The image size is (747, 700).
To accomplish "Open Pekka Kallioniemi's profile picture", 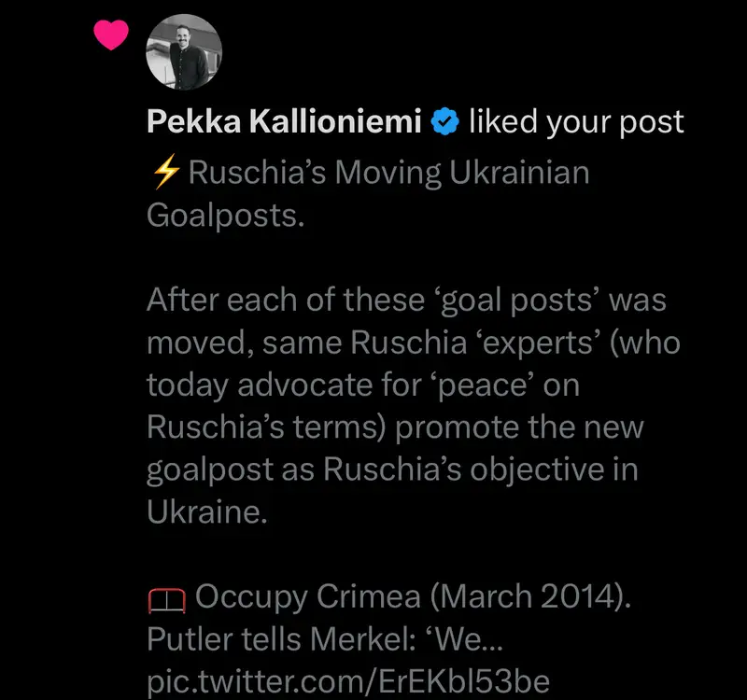I will point(184,51).
